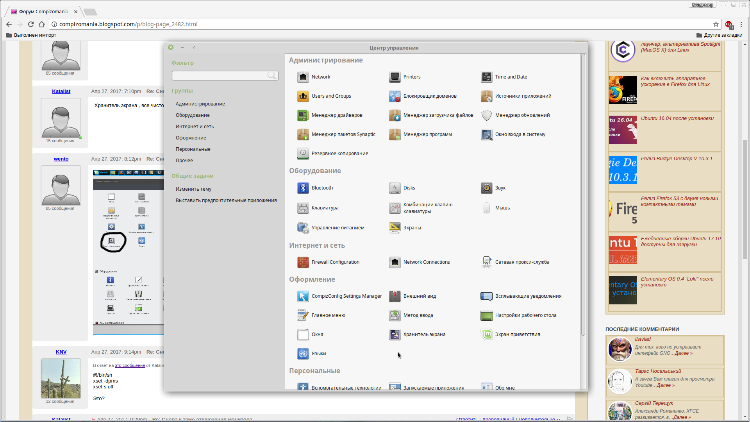The image size is (750, 422).
Task: Click the Изменить тему common task link
Action: (x=193, y=188)
